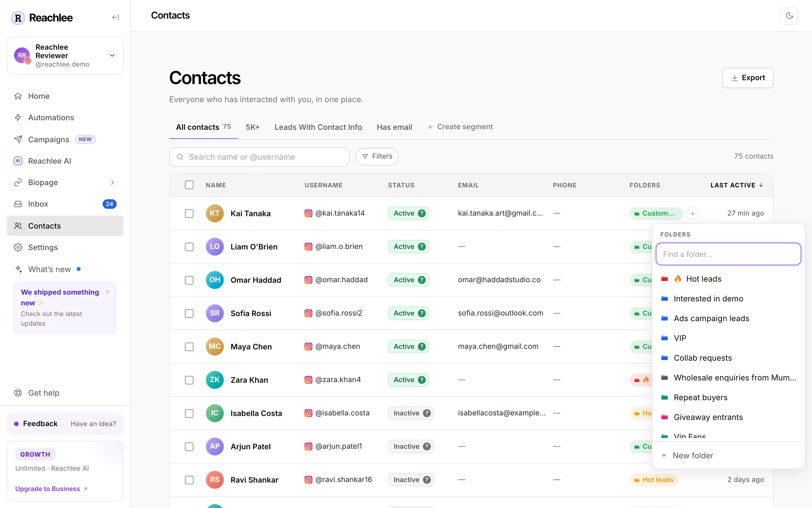
Task: Select the Sofia Rossi row checkbox
Action: click(x=189, y=314)
